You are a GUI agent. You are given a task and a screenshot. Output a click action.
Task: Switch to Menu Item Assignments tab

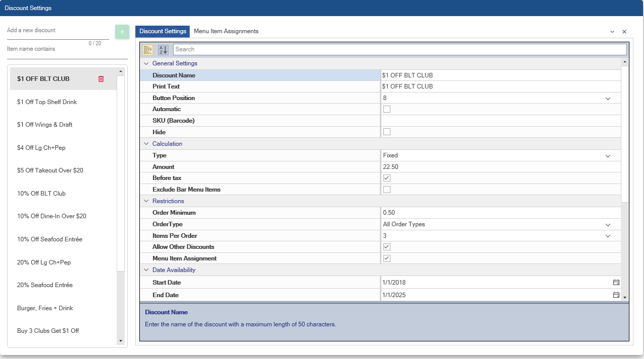pos(226,31)
